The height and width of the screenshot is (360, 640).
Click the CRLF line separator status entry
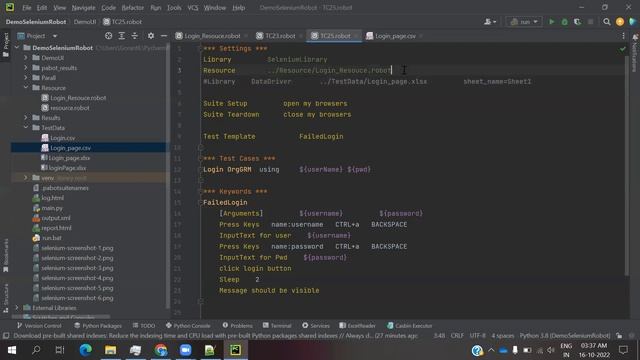click(x=457, y=335)
